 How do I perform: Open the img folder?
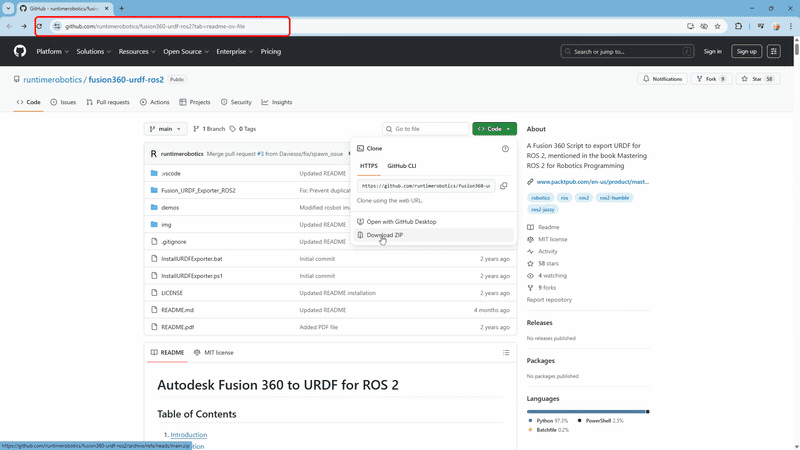166,224
